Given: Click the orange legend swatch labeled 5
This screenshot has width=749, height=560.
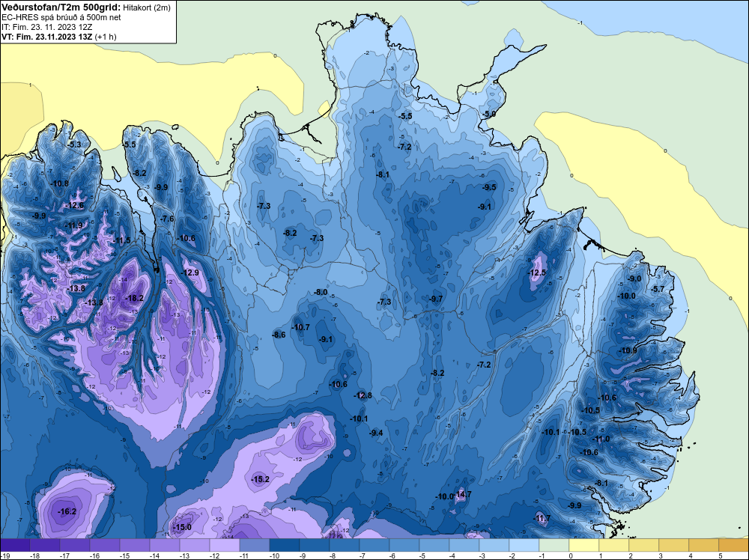Looking at the screenshot, I should coord(734,545).
